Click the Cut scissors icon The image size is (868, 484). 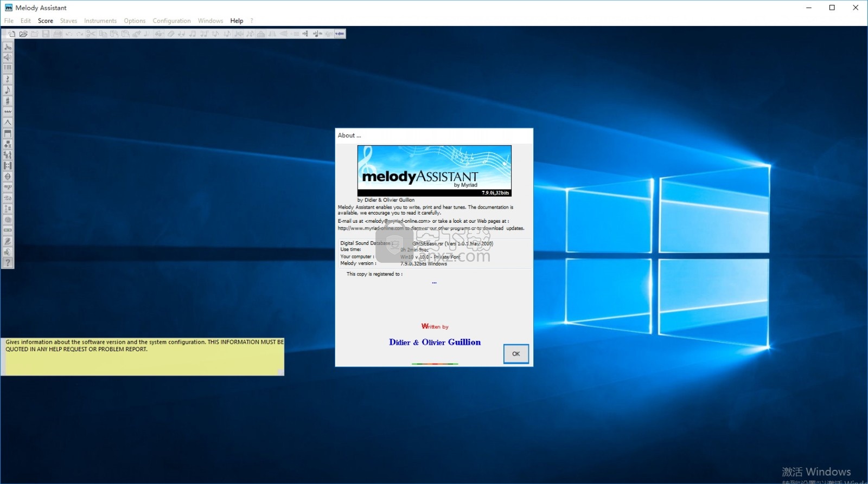click(x=91, y=34)
